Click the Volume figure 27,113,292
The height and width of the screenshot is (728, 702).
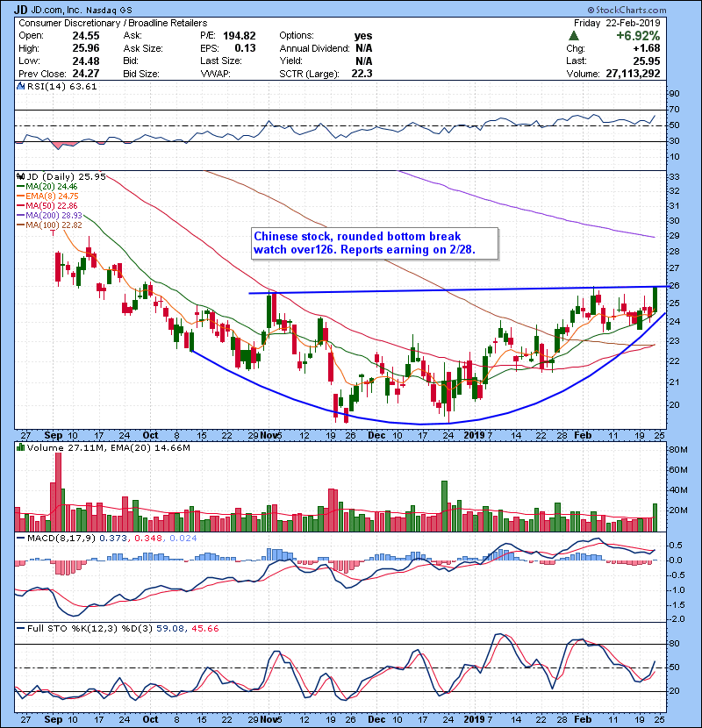pos(634,74)
